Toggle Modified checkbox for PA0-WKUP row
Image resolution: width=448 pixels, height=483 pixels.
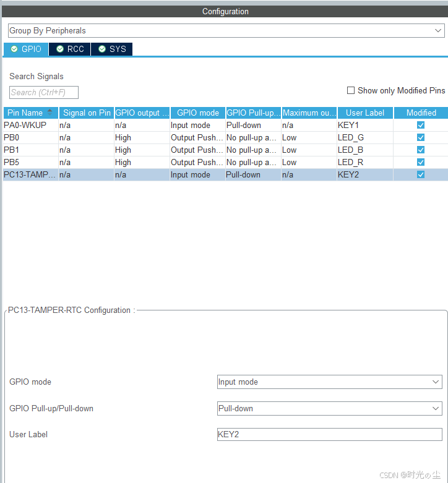[421, 125]
